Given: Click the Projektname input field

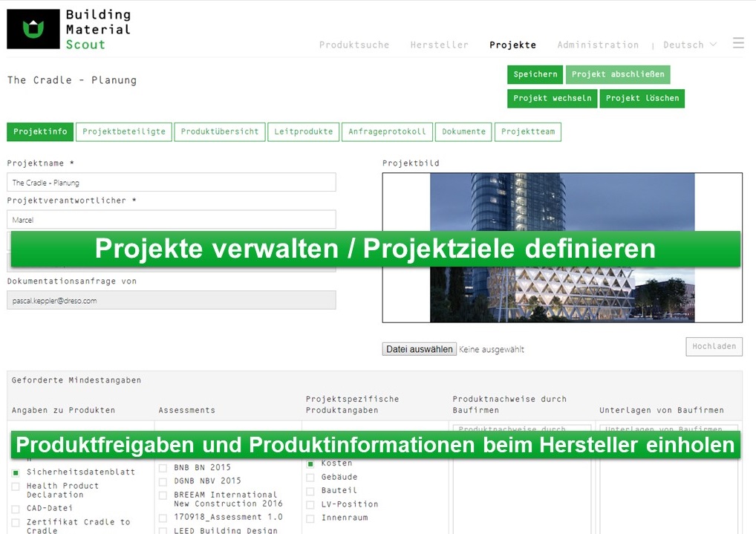Looking at the screenshot, I should tap(171, 183).
